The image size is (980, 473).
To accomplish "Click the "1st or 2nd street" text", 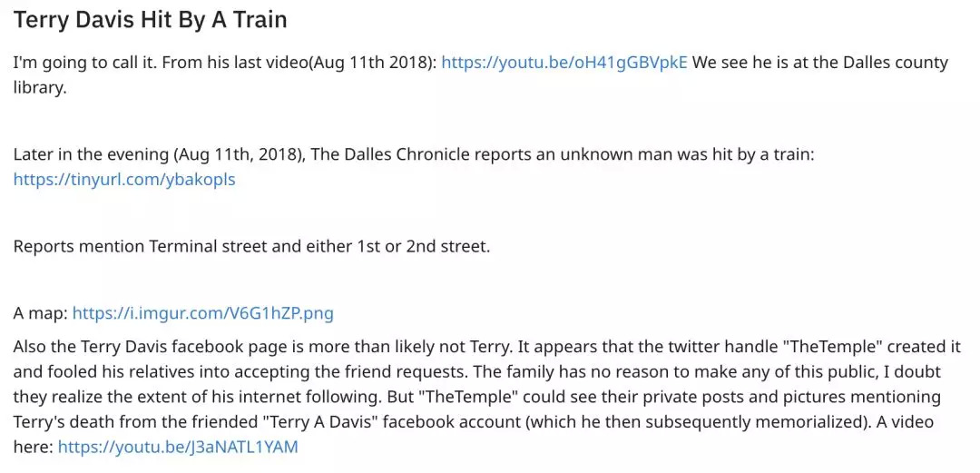I will tap(427, 246).
